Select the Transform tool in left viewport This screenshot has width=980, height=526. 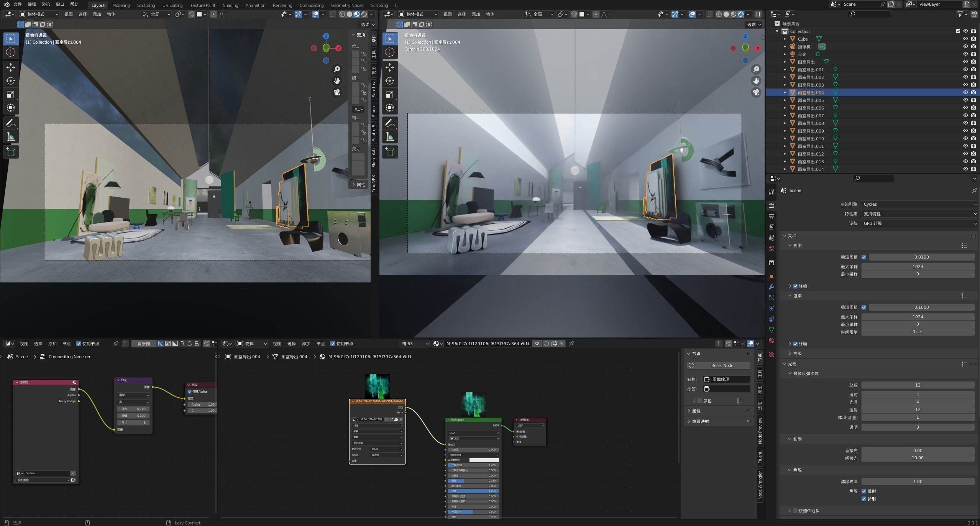click(11, 108)
